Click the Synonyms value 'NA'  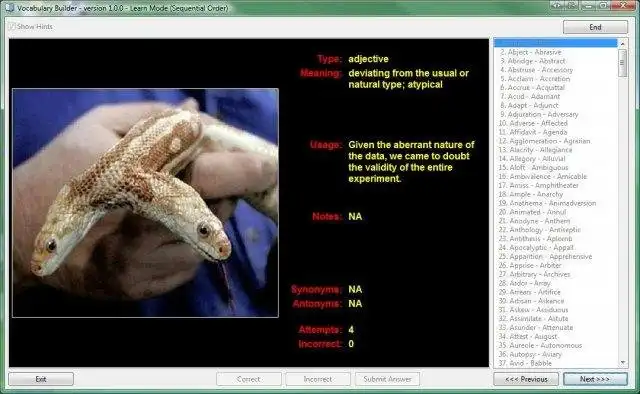(x=355, y=289)
